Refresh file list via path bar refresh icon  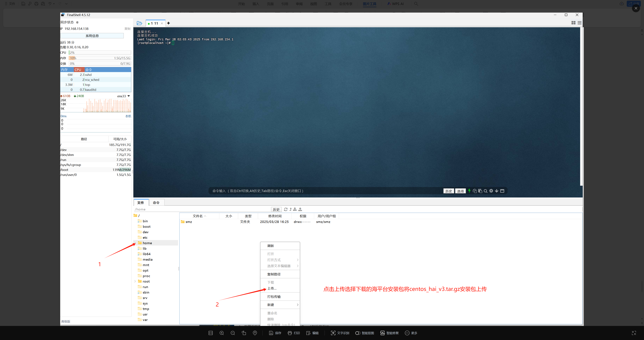coord(285,209)
